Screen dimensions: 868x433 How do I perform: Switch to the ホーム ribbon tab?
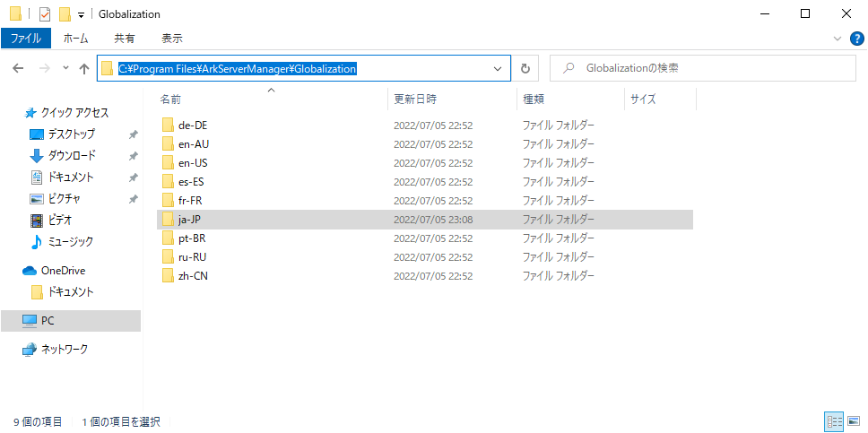(75, 39)
